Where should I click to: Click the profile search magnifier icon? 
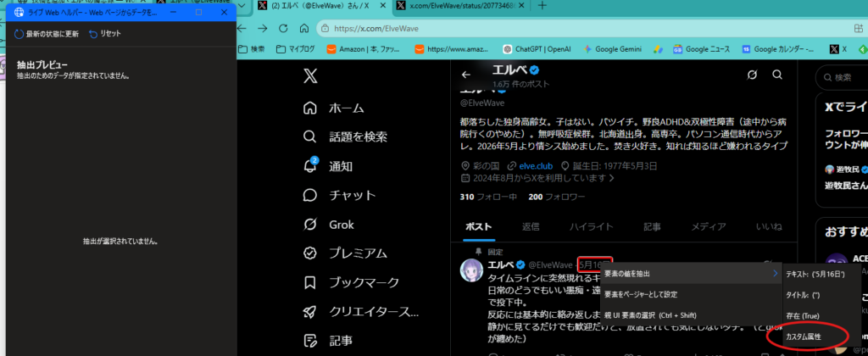tap(777, 75)
